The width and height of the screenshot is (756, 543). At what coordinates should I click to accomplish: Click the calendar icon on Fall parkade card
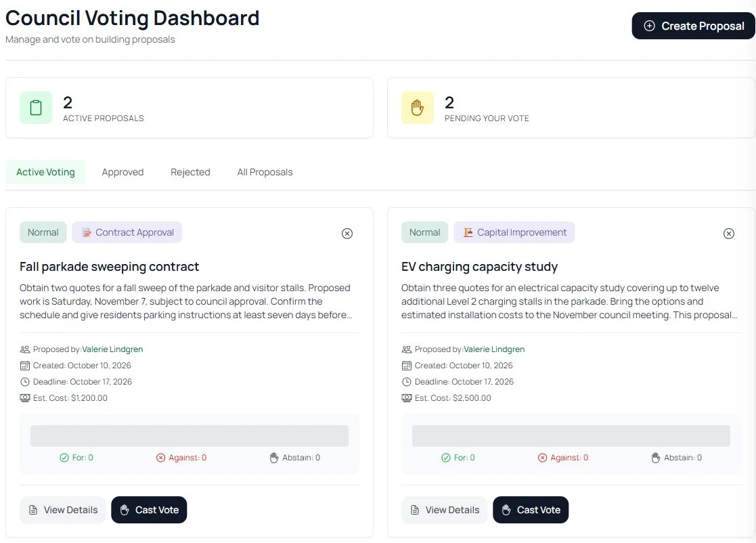pyautogui.click(x=25, y=366)
